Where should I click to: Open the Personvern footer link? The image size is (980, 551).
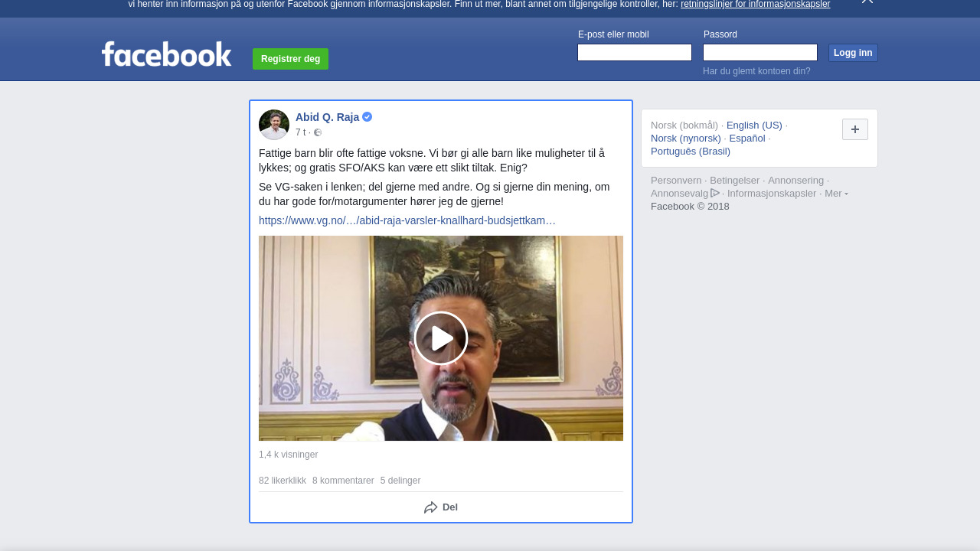pos(676,181)
